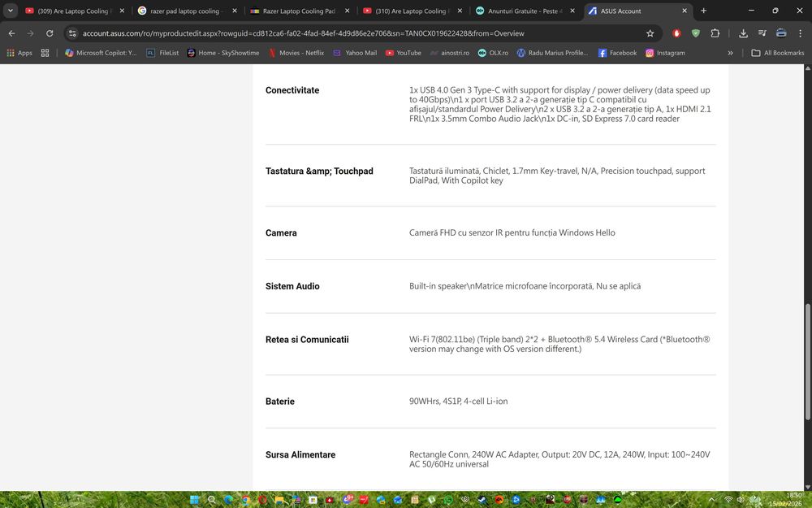Show more bookmarks chevron
The width and height of the screenshot is (812, 508).
[730, 53]
